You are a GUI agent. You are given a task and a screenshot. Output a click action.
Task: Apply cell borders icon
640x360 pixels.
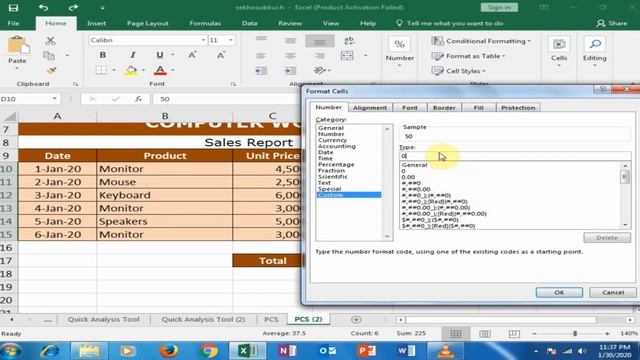pos(101,70)
